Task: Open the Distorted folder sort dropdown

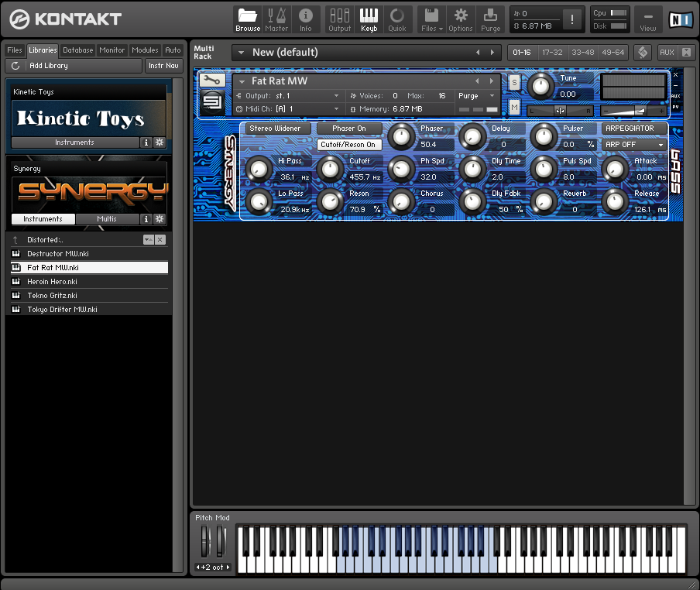Action: 148,240
